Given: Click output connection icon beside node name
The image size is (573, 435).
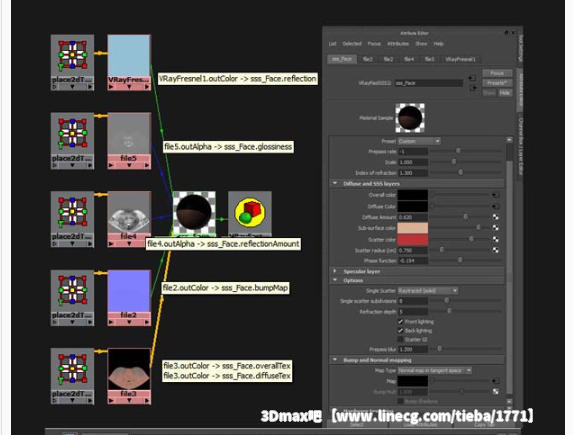Looking at the screenshot, I should point(473,88).
